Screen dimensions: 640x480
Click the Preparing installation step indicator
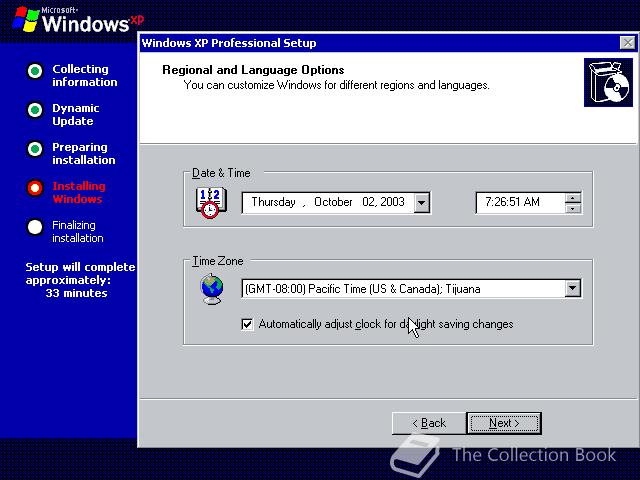tap(35, 149)
